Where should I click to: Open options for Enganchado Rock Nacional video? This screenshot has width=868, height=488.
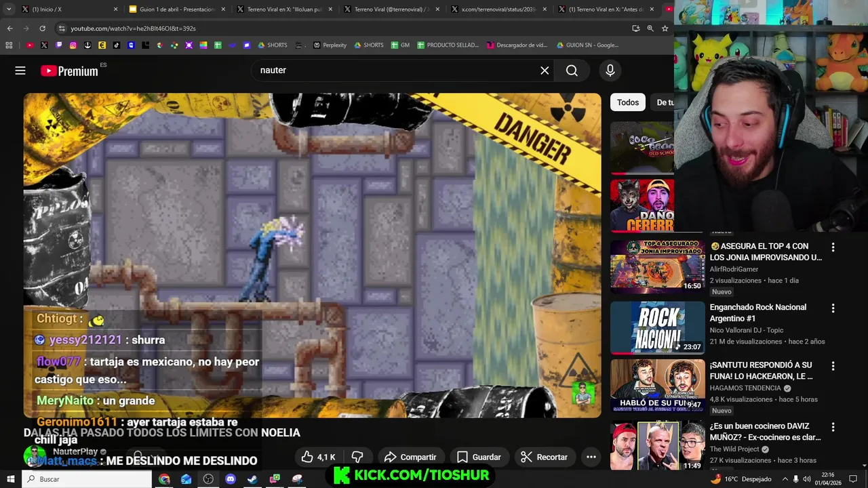tap(833, 308)
